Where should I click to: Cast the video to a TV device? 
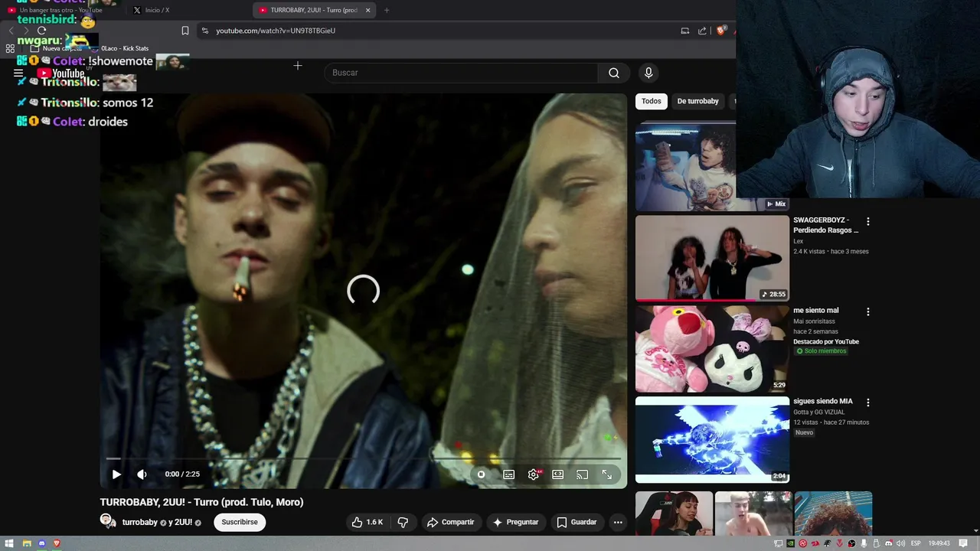(x=583, y=474)
